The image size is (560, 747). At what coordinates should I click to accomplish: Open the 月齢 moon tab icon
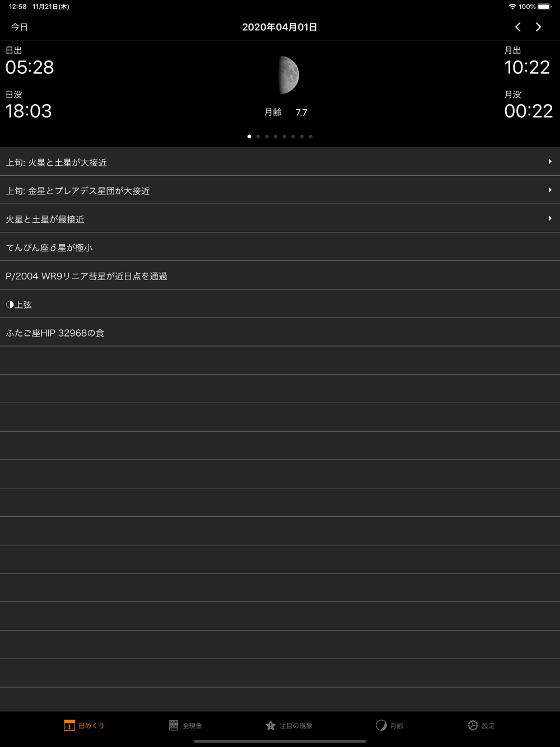pyautogui.click(x=381, y=725)
